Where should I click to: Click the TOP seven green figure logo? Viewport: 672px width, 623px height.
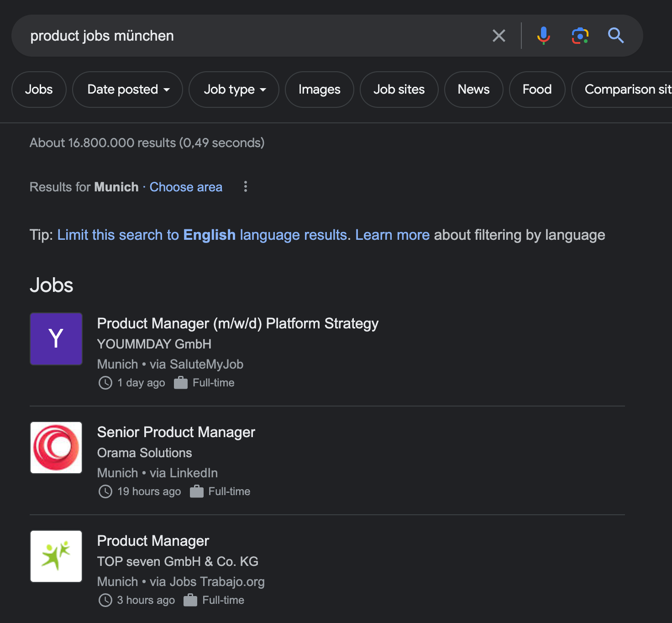pyautogui.click(x=56, y=556)
